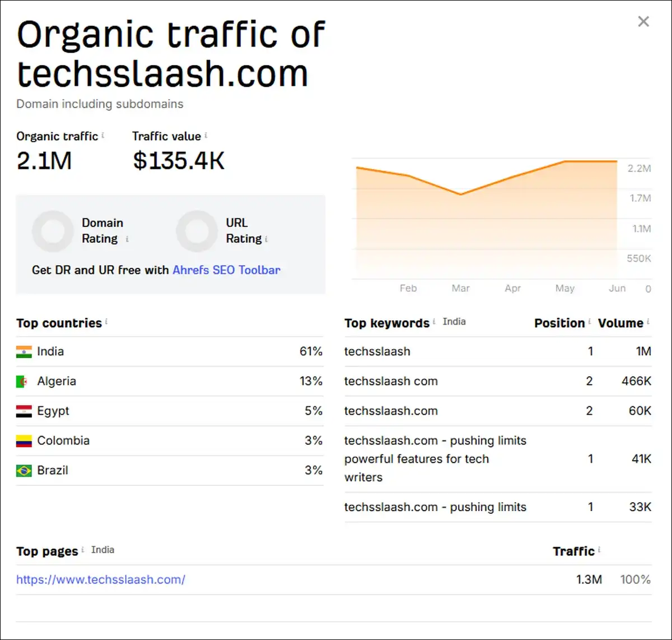The height and width of the screenshot is (640, 672).
Task: Click the info icon beside Domain Rating
Action: [127, 239]
